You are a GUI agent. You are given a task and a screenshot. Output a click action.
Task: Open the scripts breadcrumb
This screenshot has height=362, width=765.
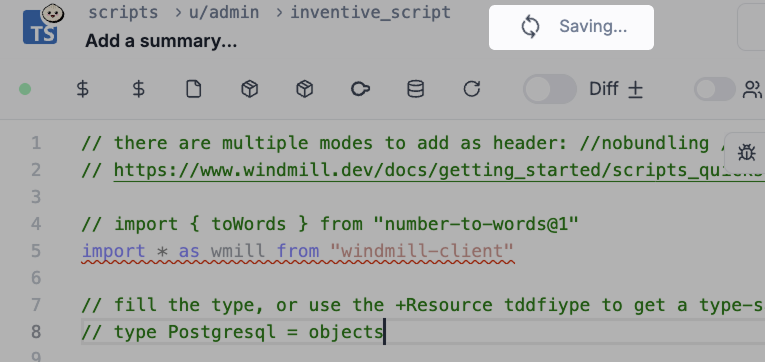[123, 13]
